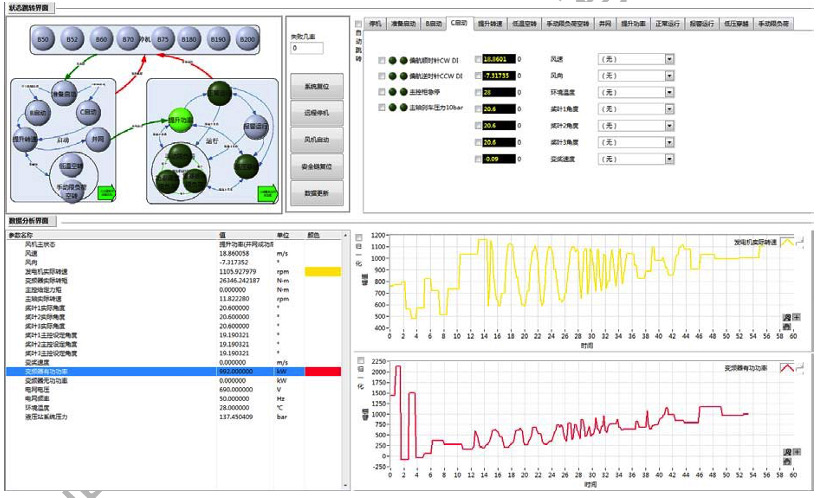Screen dimensions: 819x498
Task: Click yellow plot legend icon for 发电机实际转速
Action: (x=788, y=241)
